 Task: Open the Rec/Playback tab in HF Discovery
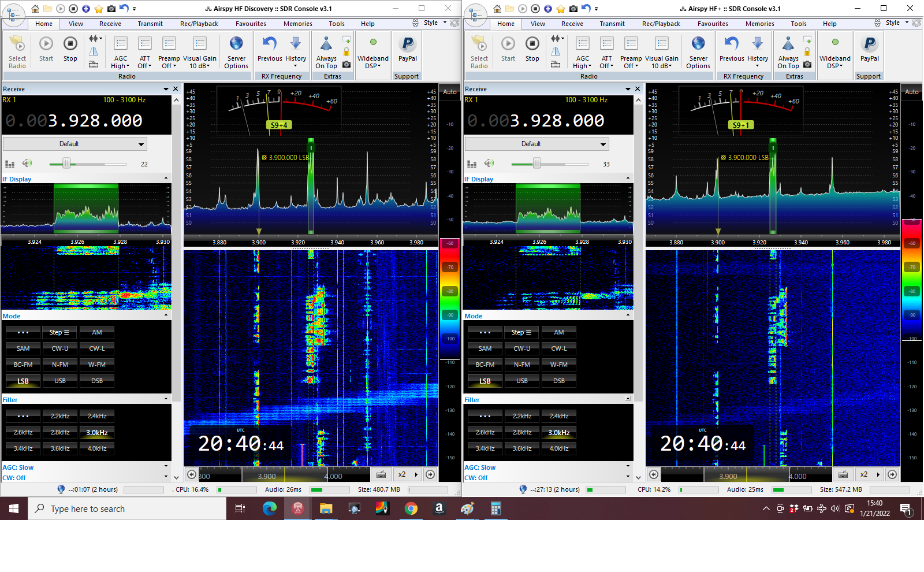coord(199,24)
